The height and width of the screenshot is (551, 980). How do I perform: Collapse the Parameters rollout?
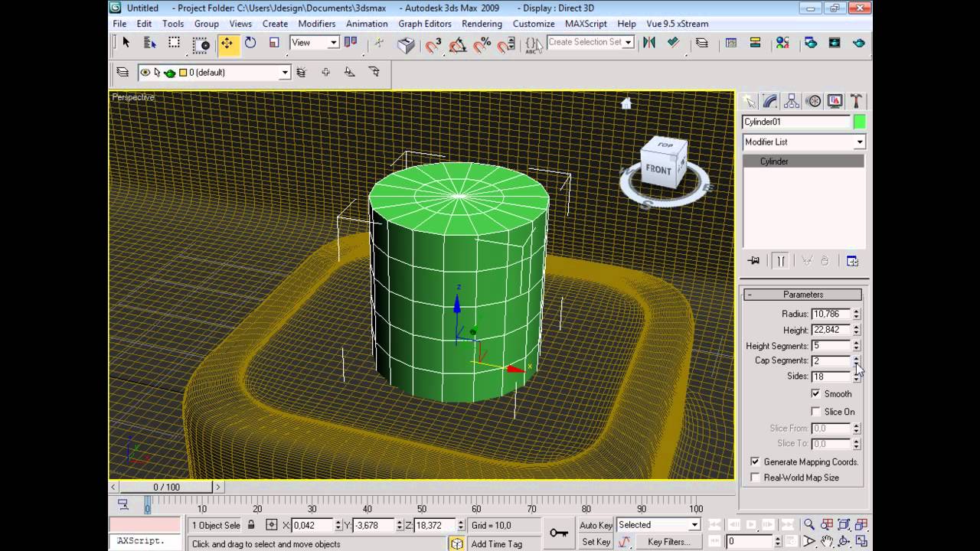pos(802,295)
